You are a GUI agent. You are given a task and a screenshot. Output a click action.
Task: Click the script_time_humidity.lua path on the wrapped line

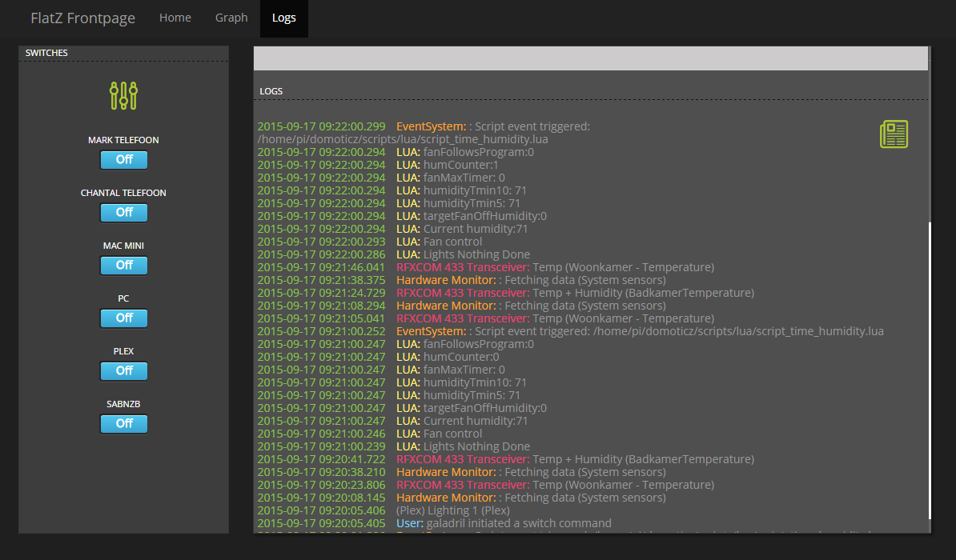[x=403, y=139]
